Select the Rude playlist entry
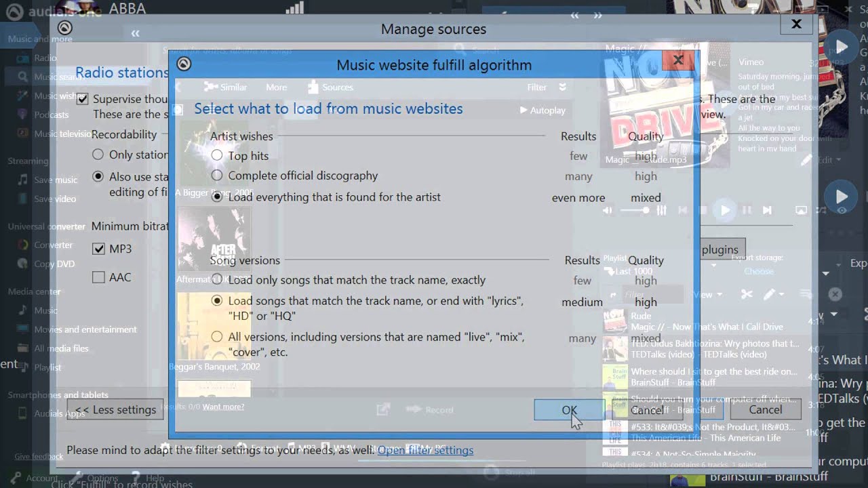The image size is (868, 488). [705, 321]
